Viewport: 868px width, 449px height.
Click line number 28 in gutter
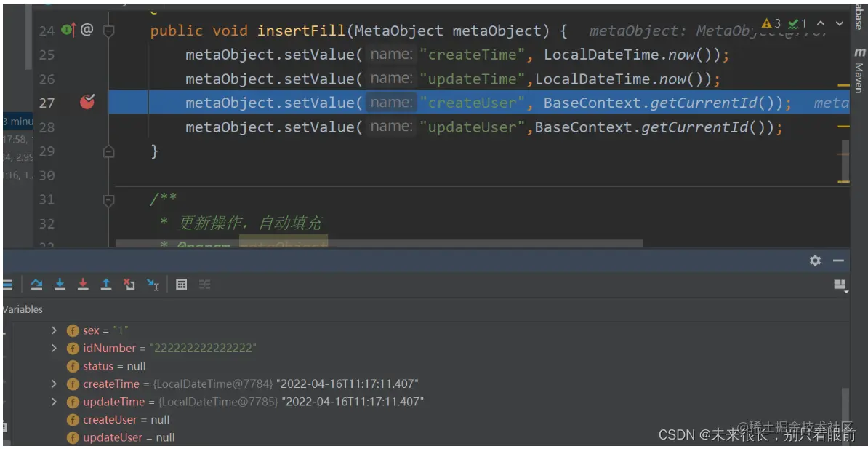[47, 127]
